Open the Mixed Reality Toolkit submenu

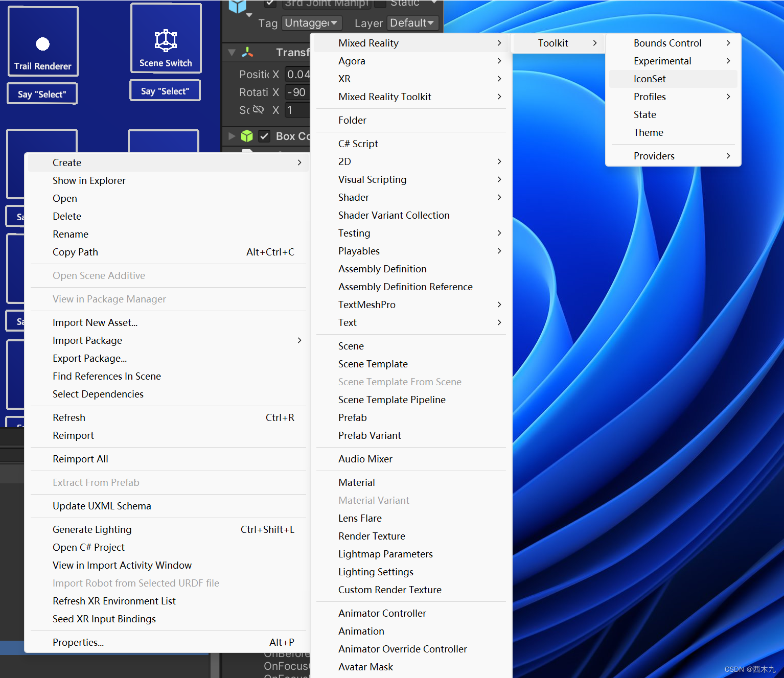tap(411, 97)
